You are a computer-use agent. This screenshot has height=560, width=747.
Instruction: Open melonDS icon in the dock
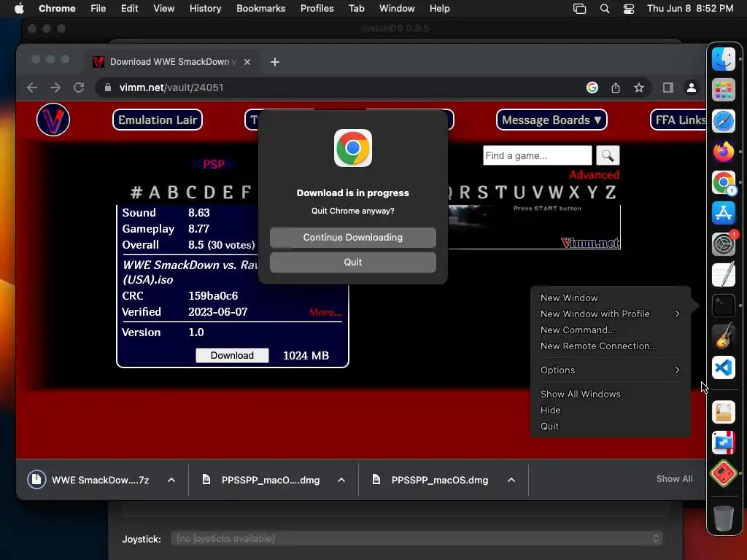[x=723, y=474]
